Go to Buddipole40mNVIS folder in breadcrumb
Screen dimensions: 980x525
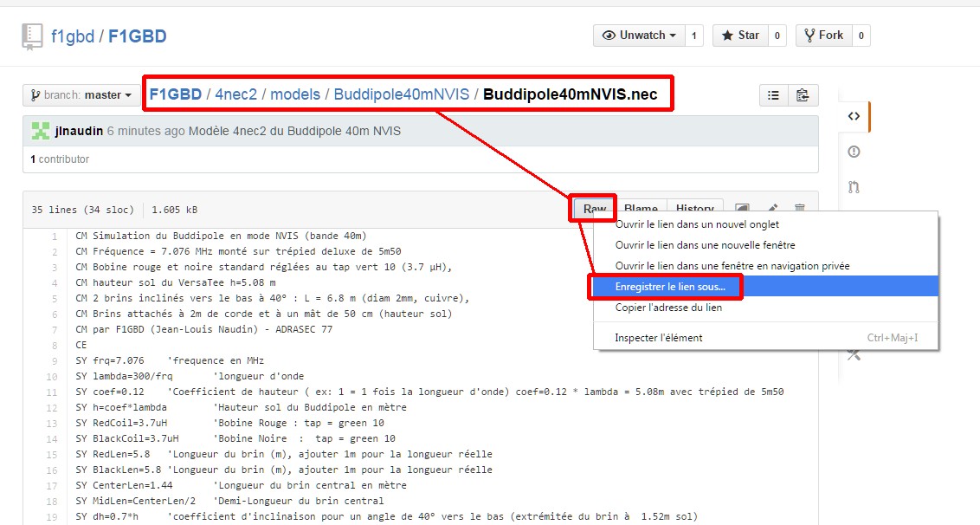[x=401, y=94]
